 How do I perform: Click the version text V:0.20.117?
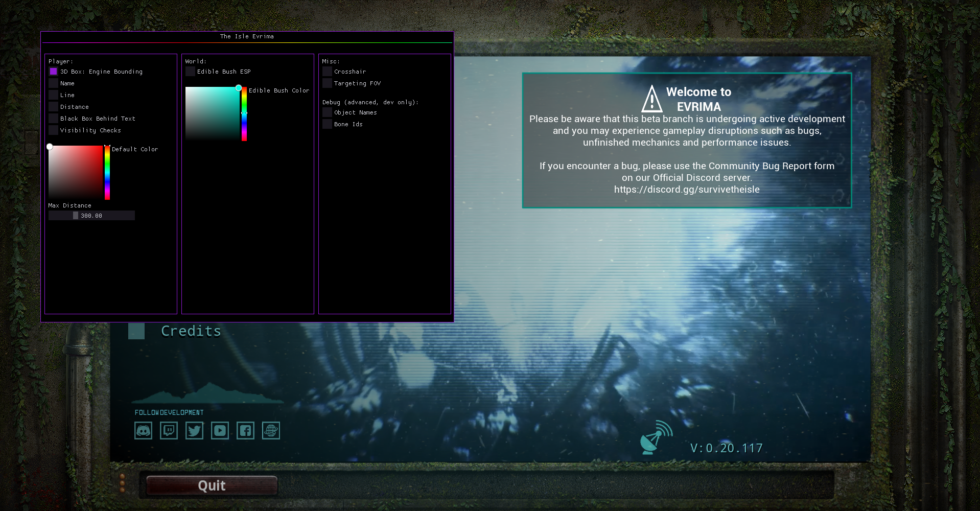pyautogui.click(x=726, y=448)
